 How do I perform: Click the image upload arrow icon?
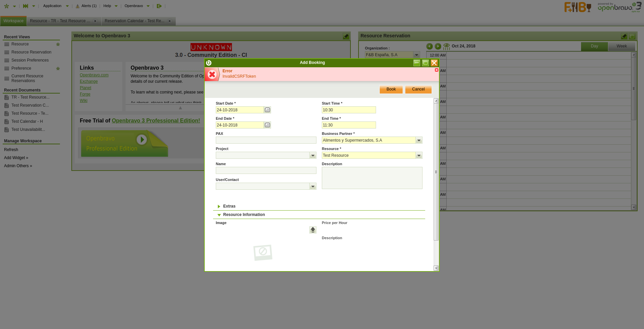coord(313,230)
